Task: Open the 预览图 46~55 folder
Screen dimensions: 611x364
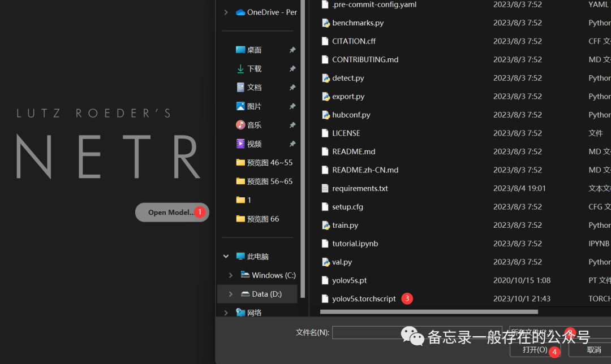Action: 264,162
